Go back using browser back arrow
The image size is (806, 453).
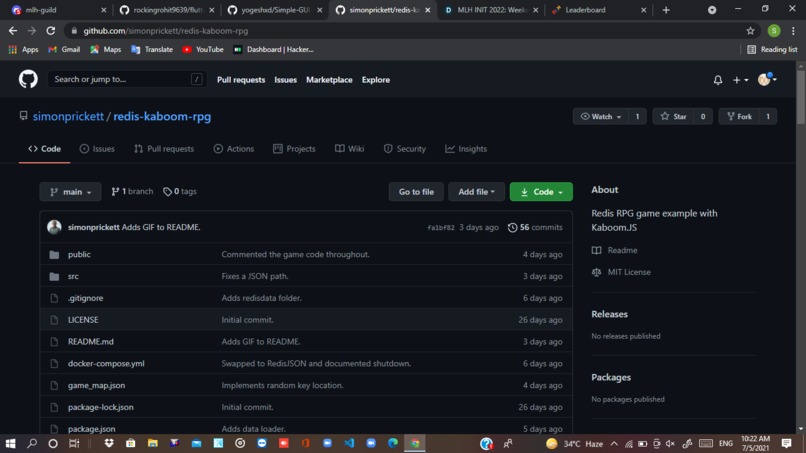[13, 31]
